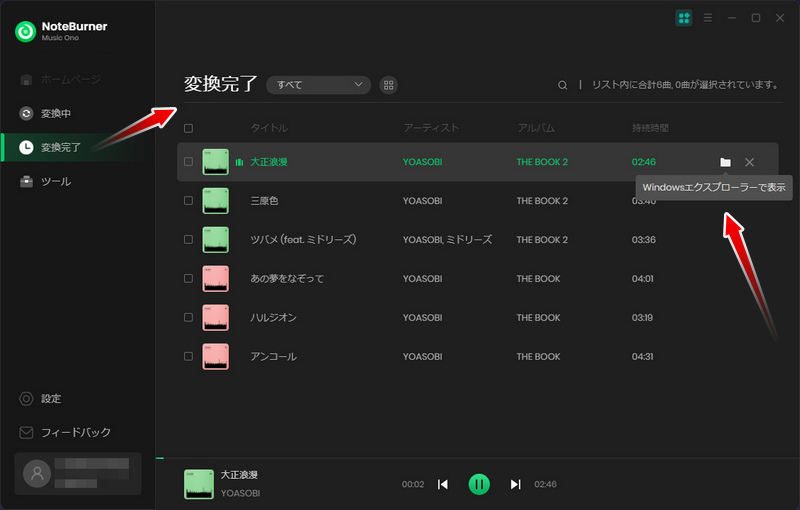Click 大正浪漫 title in the player bar

239,475
